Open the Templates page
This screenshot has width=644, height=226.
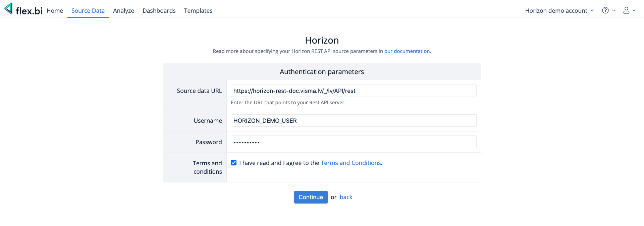(x=198, y=11)
